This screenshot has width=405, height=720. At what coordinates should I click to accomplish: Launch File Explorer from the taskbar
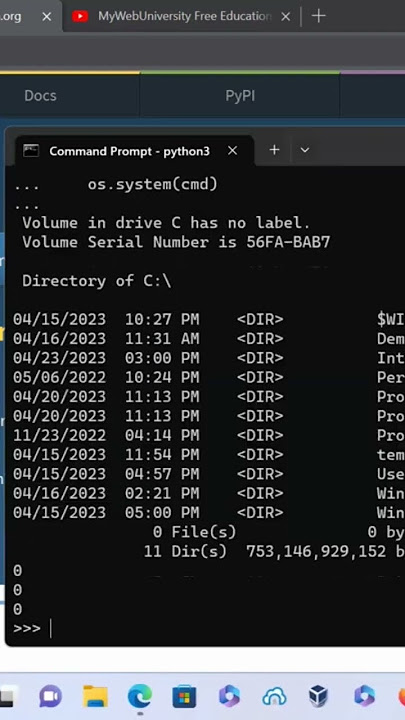pos(96,697)
